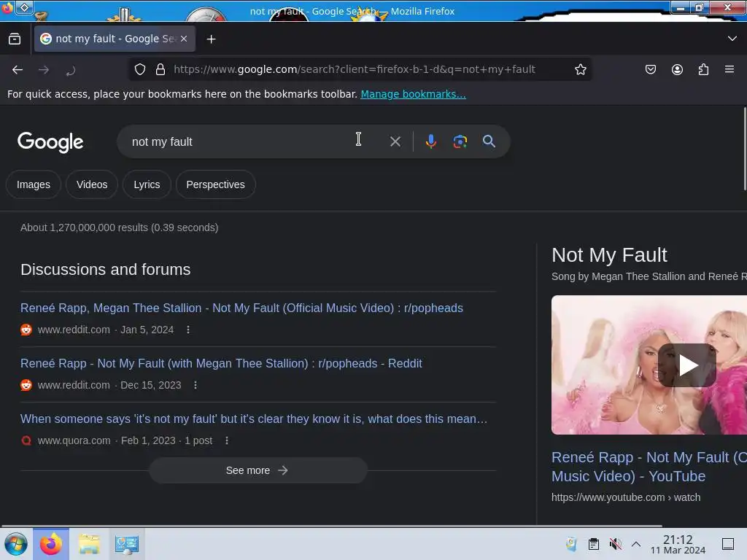Open the list all tabs dropdown chevron
The image size is (747, 560).
tap(732, 39)
